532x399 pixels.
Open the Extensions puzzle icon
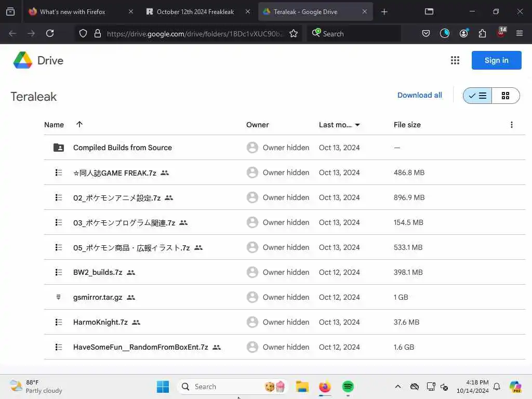[x=482, y=33]
